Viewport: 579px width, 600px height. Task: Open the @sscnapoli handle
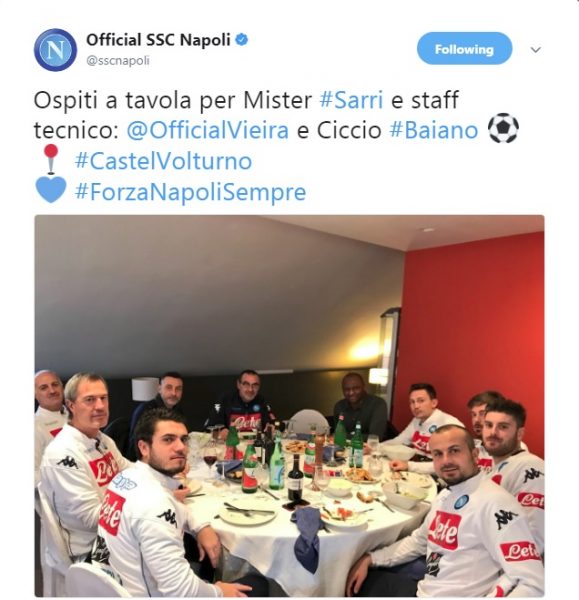pyautogui.click(x=118, y=61)
